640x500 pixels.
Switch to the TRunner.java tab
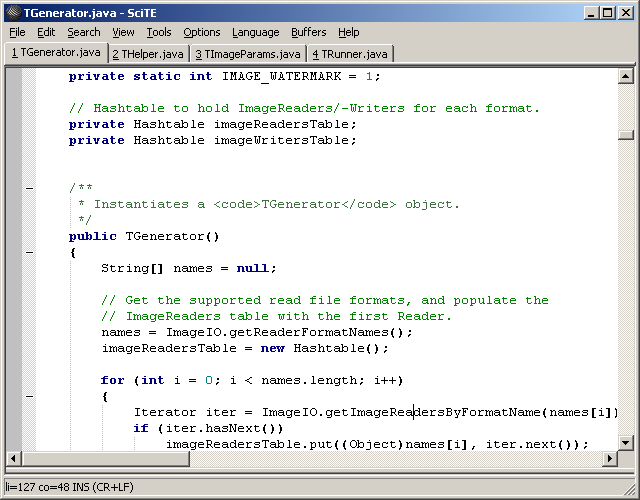(x=350, y=54)
